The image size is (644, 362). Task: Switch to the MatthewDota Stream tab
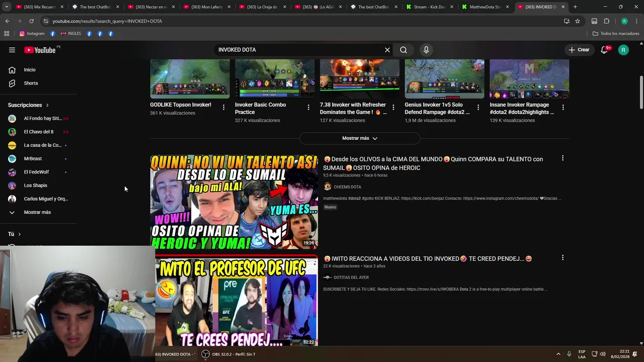(x=485, y=7)
